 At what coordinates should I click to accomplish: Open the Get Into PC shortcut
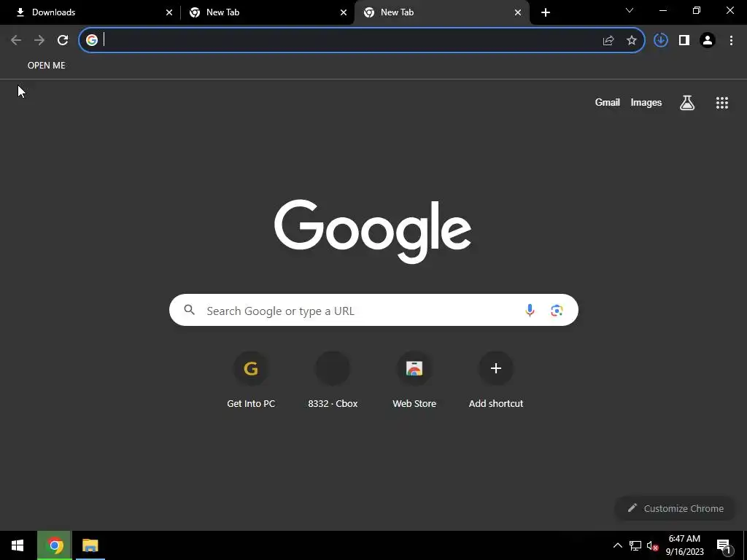point(251,380)
